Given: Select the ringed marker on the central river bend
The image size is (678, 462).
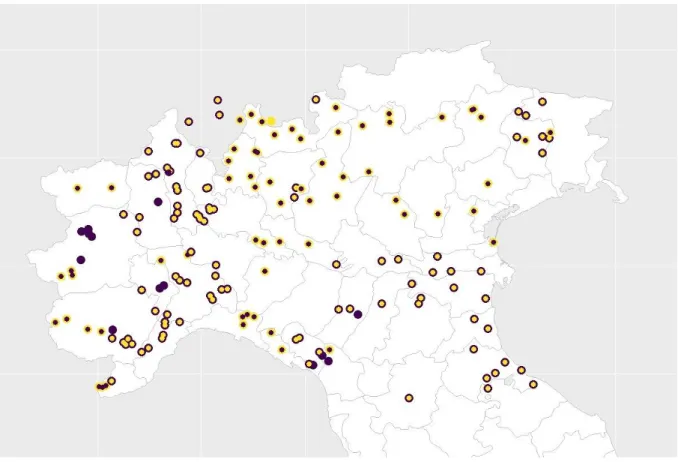Looking at the screenshot, I should pos(336,264).
